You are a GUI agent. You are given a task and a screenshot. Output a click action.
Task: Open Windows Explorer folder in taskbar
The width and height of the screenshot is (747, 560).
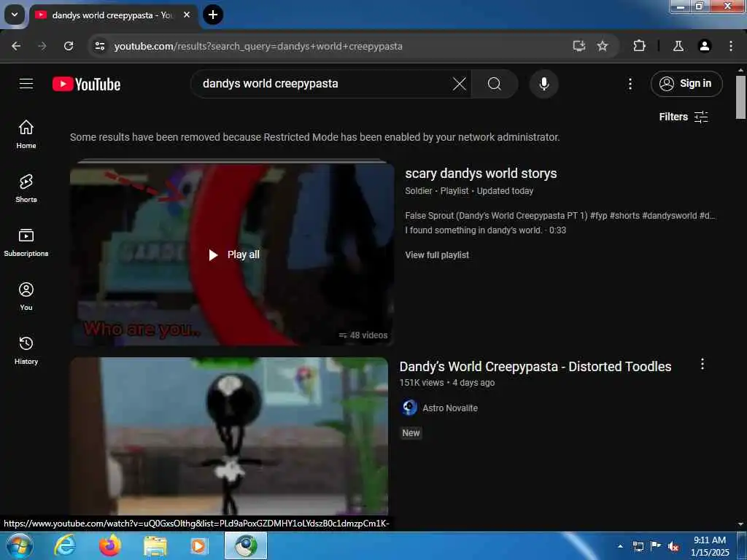coord(155,546)
